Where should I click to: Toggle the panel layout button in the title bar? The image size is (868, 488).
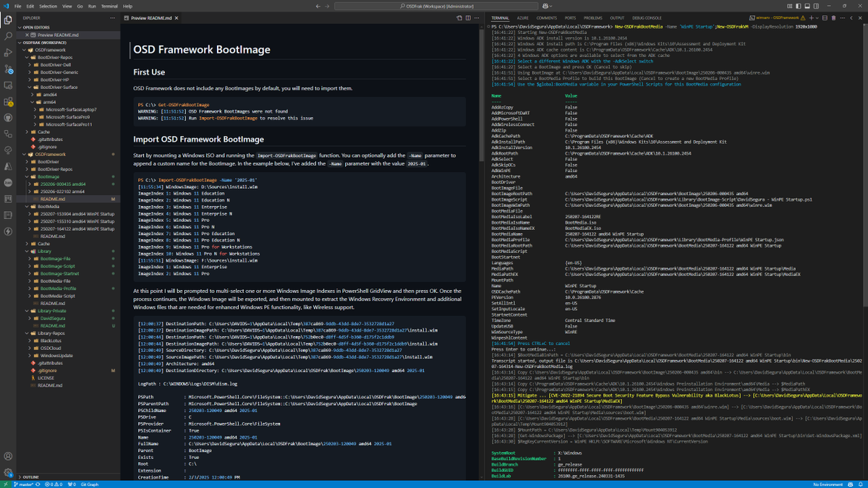(806, 6)
